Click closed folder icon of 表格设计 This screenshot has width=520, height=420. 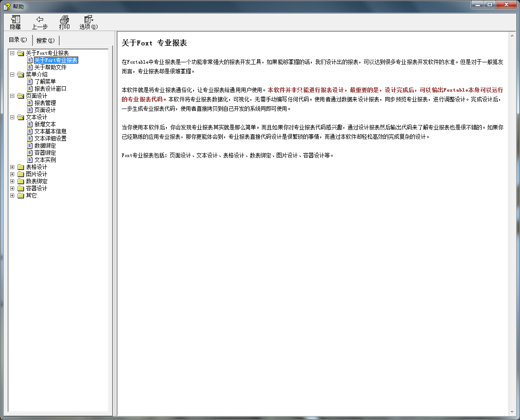[20, 167]
